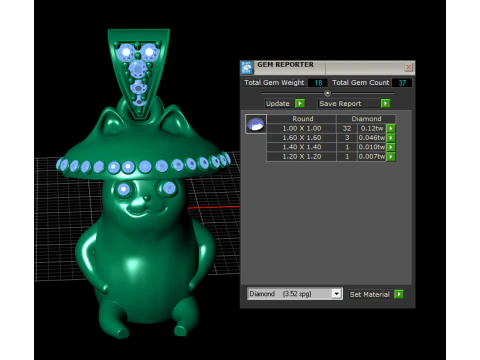Click the 0.010tw weight cell
The height and width of the screenshot is (360, 480).
[372, 147]
